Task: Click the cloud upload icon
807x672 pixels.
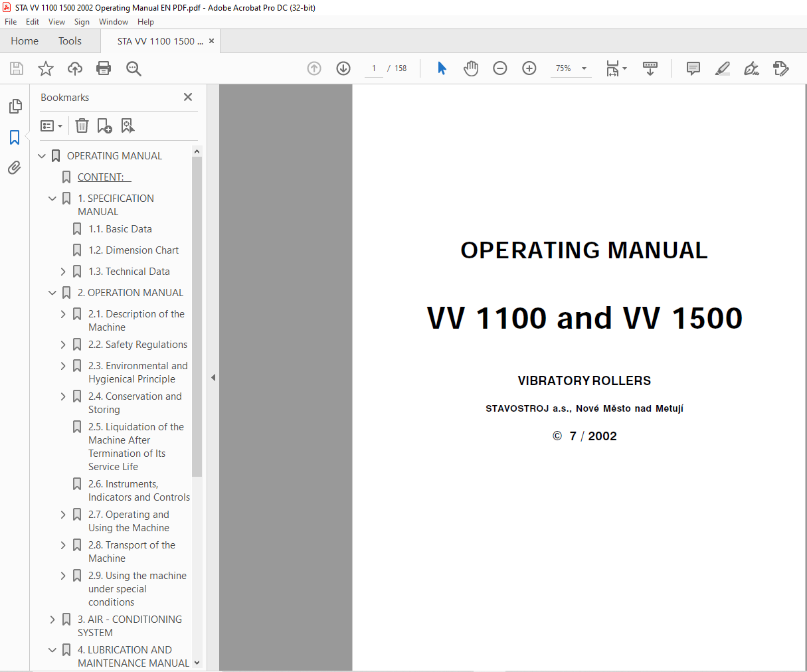Action: (x=75, y=68)
